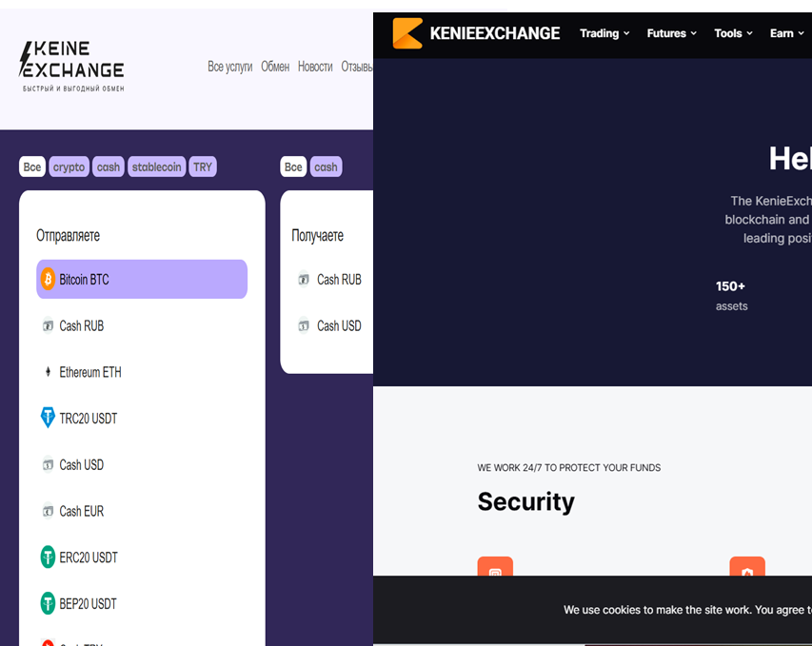This screenshot has width=812, height=646.
Task: Choose BEP20 USDT to send
Action: point(142,603)
